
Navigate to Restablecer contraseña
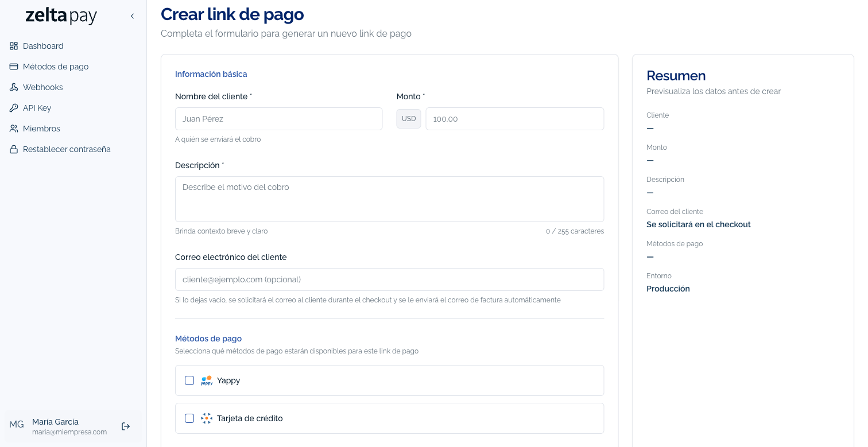(66, 149)
